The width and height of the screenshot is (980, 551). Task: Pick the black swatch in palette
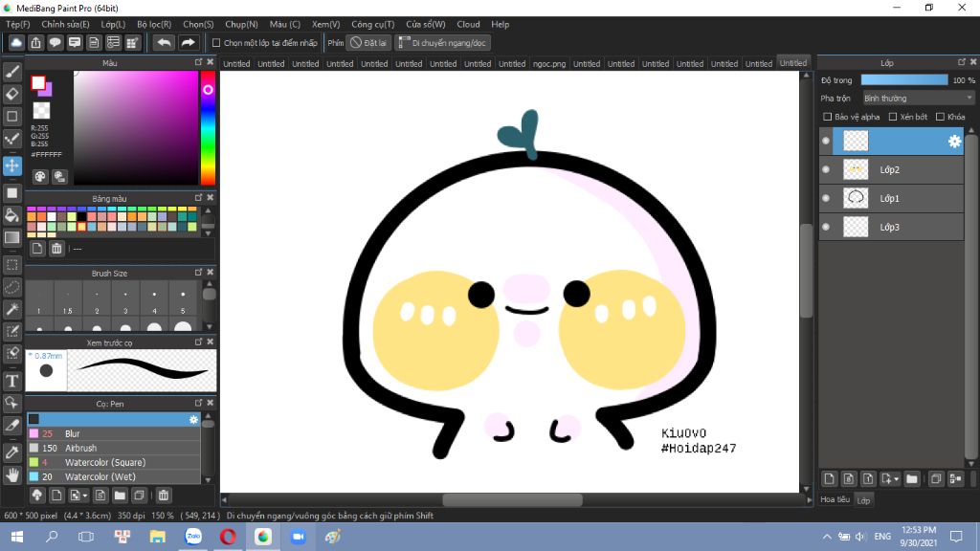click(82, 217)
